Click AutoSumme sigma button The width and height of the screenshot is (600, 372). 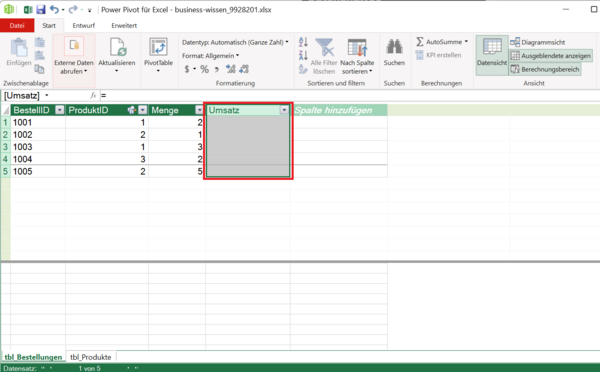[x=440, y=42]
